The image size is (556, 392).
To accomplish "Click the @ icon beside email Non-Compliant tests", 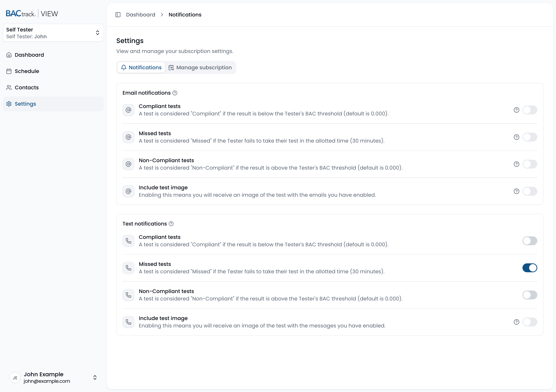I will click(x=128, y=164).
